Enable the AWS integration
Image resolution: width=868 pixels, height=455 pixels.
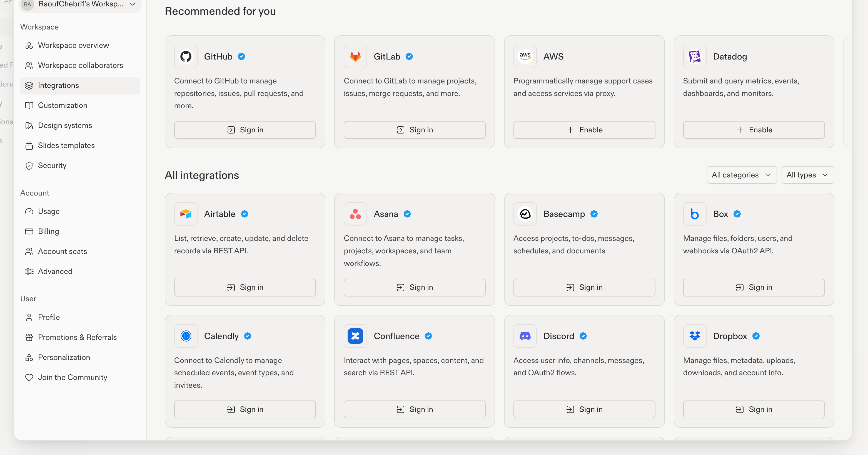pos(584,130)
